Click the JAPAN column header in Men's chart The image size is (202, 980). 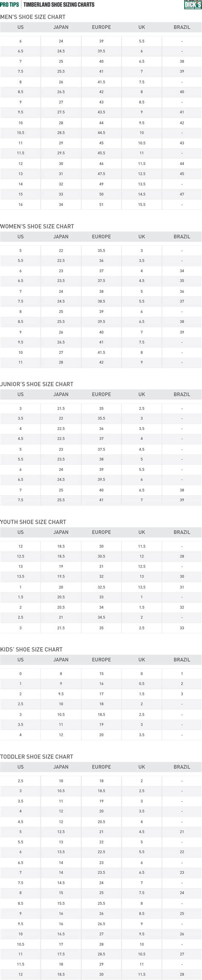(x=61, y=27)
